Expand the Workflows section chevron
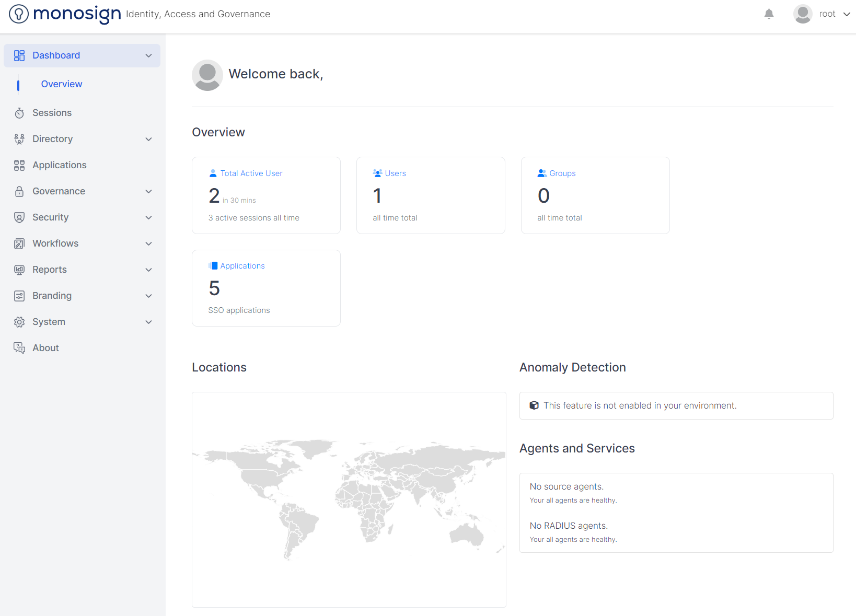 point(148,243)
